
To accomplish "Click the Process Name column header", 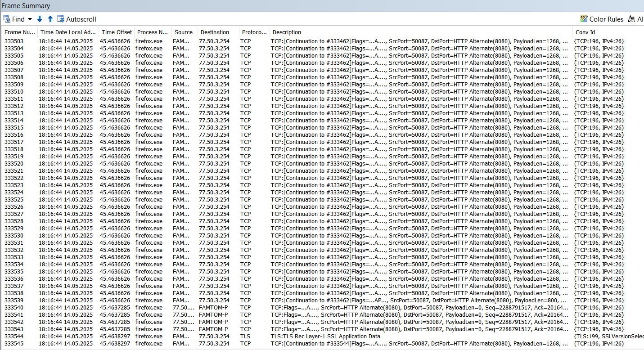I will [153, 32].
